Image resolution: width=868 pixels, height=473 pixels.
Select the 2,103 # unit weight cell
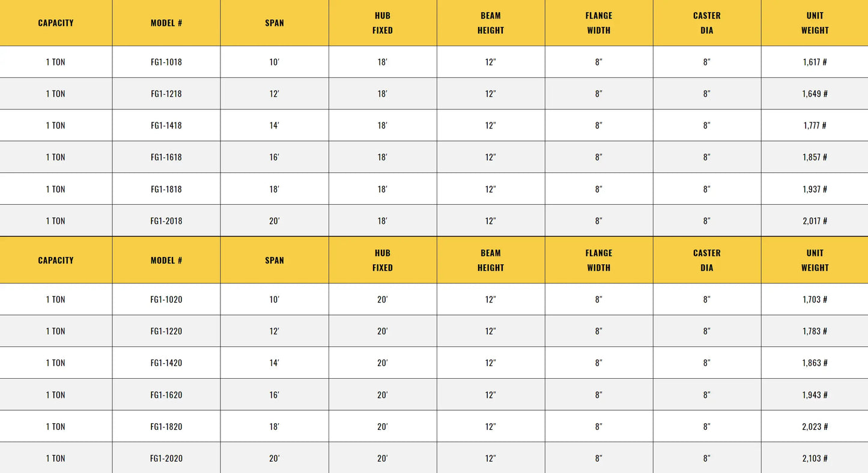(815, 459)
